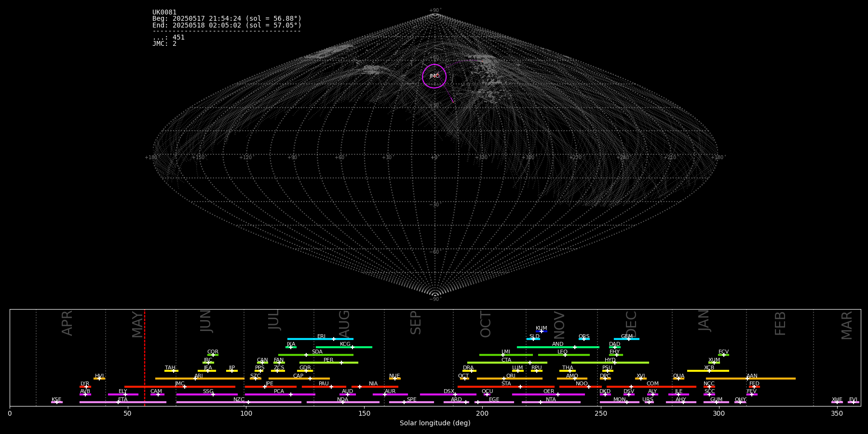Image resolution: width=868 pixels, height=434 pixels.
Task: Click the GDR shower label
Action: (305, 368)
